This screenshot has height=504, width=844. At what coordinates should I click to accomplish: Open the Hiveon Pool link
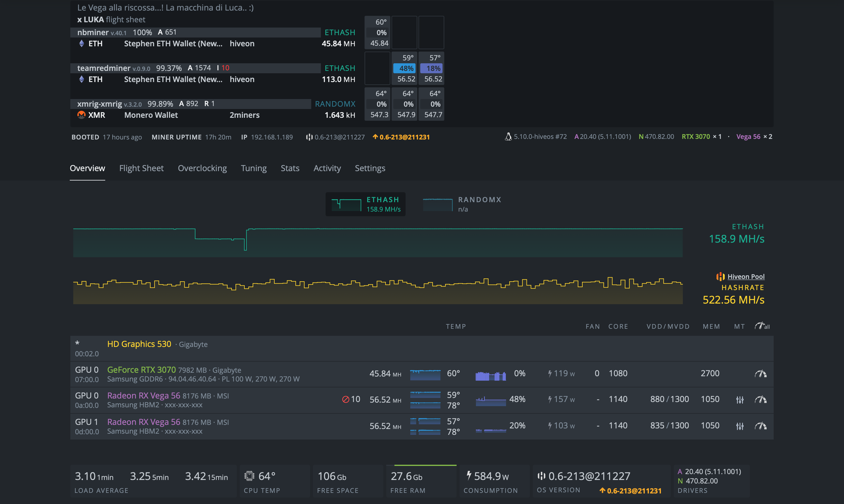tap(746, 276)
